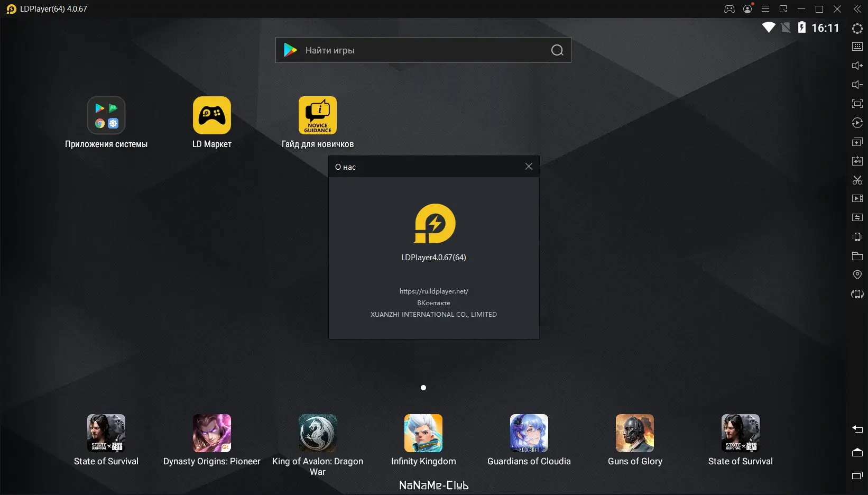Click the 16:11 clock in status bar
The width and height of the screenshot is (868, 495).
[825, 28]
